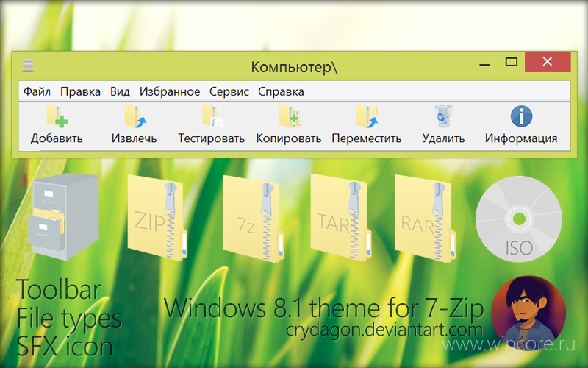The image size is (588, 368).
Task: Click the Информация text label
Action: (521, 138)
